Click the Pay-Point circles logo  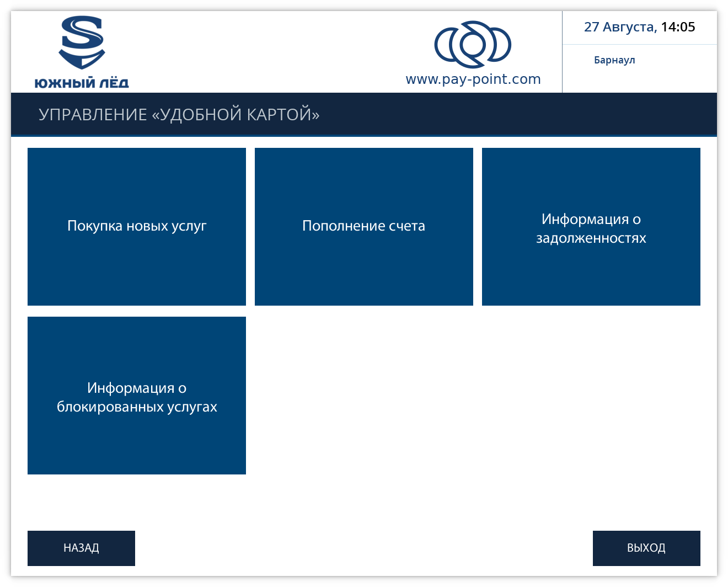(473, 44)
